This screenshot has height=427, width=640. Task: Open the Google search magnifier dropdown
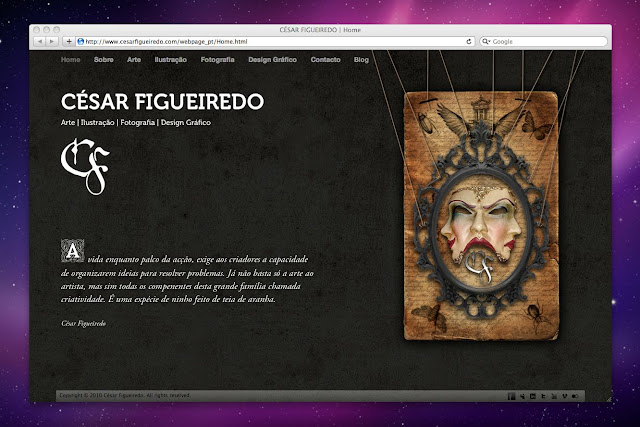pyautogui.click(x=486, y=41)
